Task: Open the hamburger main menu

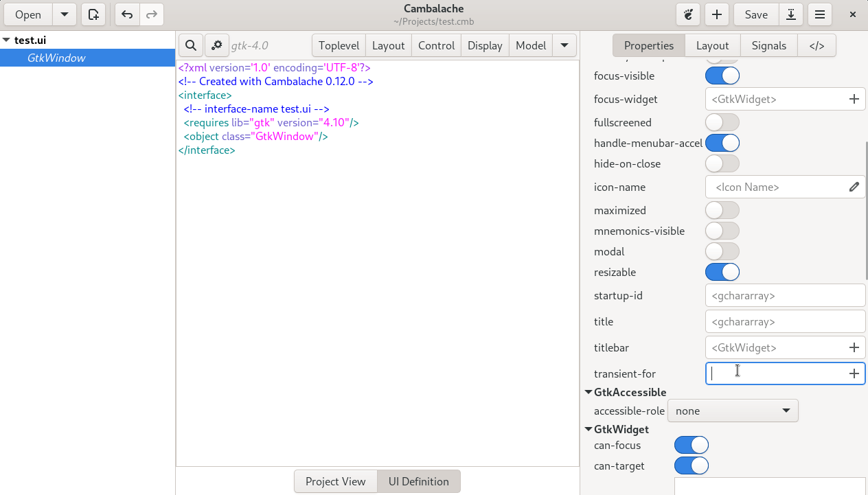Action: [x=820, y=14]
